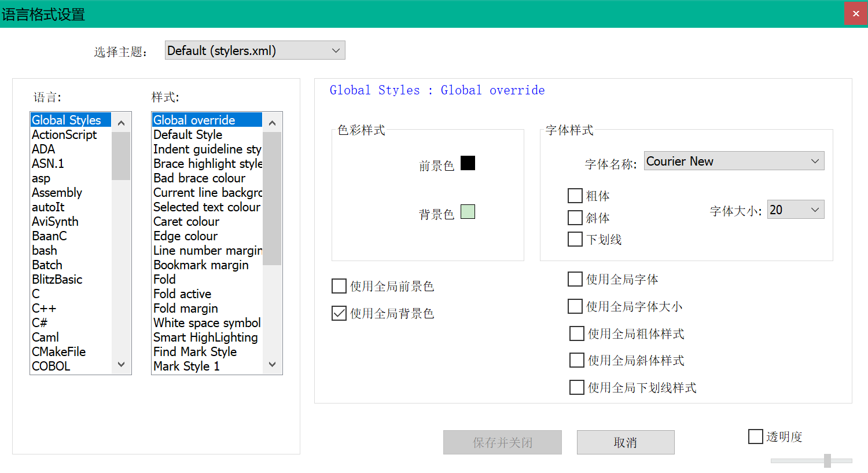
Task: Open the 背景色 background color swatch
Action: point(468,211)
